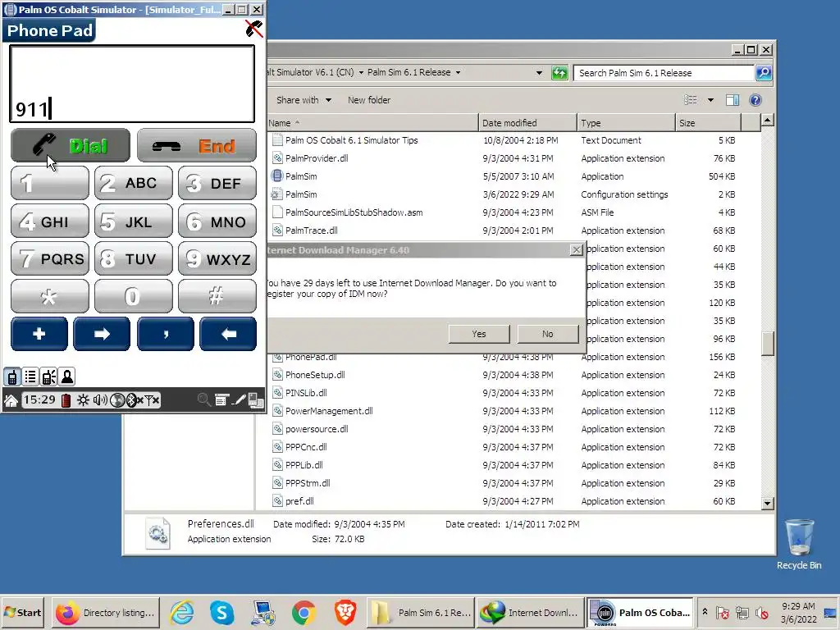Click the crossed-out phone icon in title
The image size is (840, 630).
tap(254, 29)
